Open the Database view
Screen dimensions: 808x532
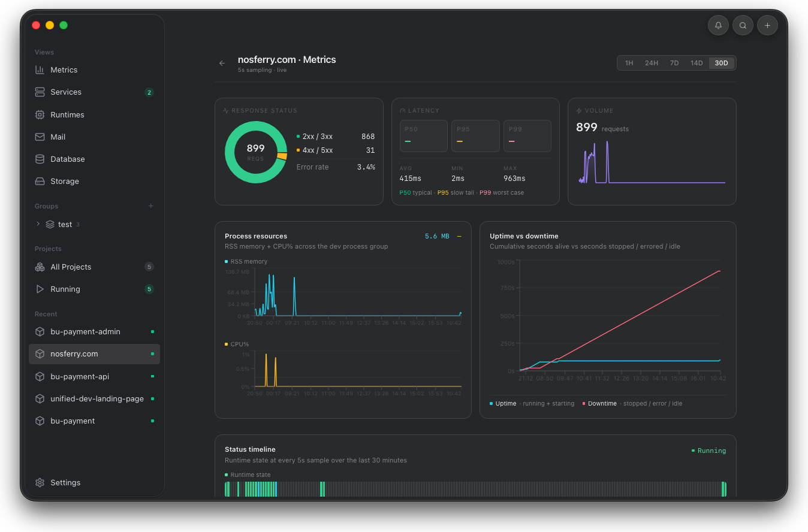[x=94, y=159]
